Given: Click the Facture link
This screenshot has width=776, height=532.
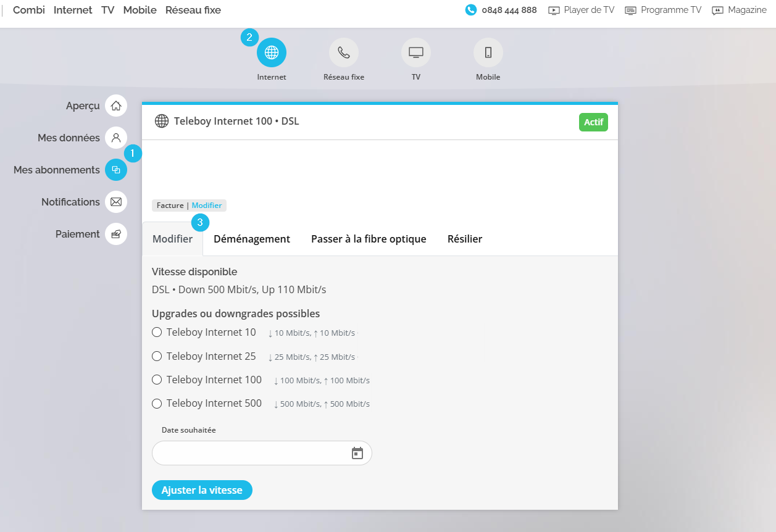Looking at the screenshot, I should point(170,206).
